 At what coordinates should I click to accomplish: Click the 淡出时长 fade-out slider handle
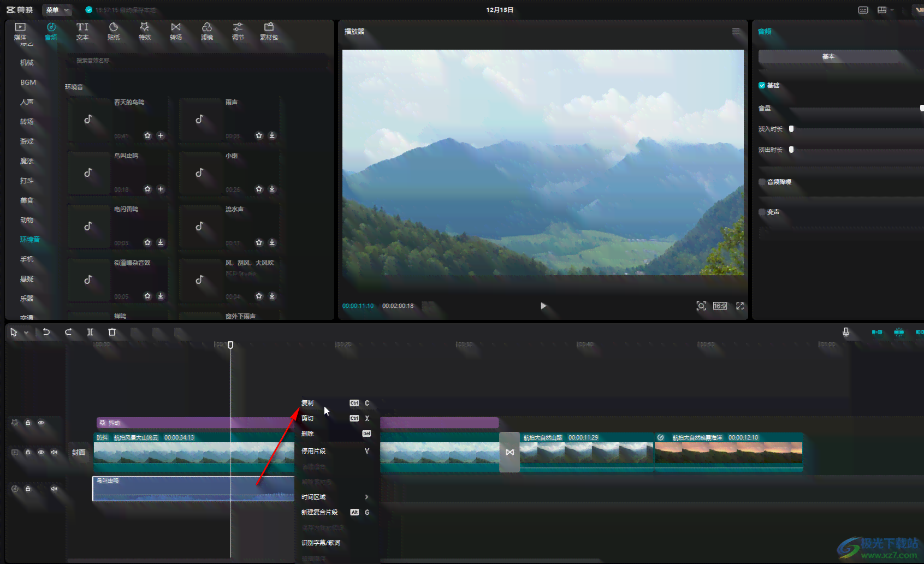coord(791,150)
